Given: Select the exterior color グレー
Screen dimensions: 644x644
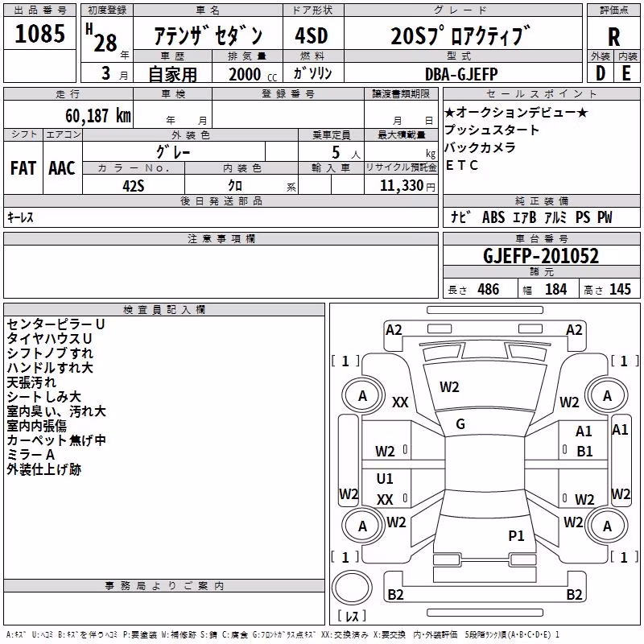Looking at the screenshot, I should [x=173, y=152].
